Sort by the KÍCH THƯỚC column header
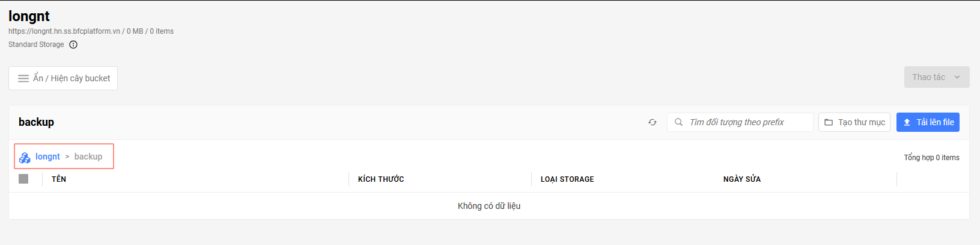The width and height of the screenshot is (980, 245). 381,179
